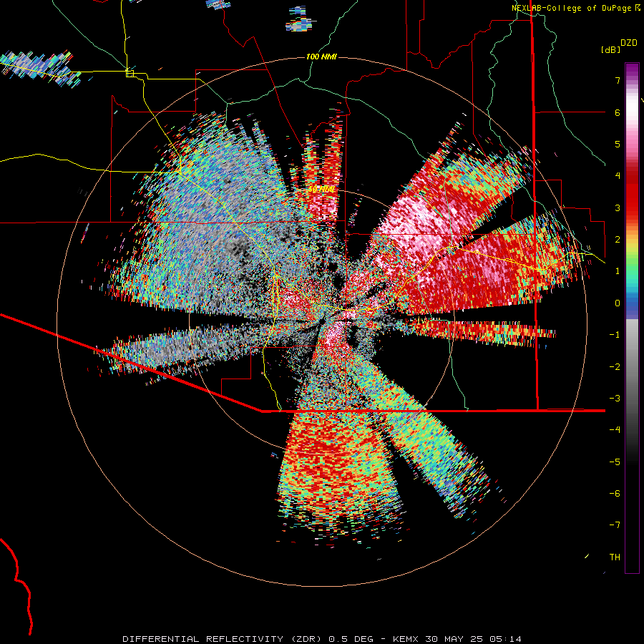644x644 pixels.
Task: Click the 6 value on dB scale
Action: [x=618, y=112]
